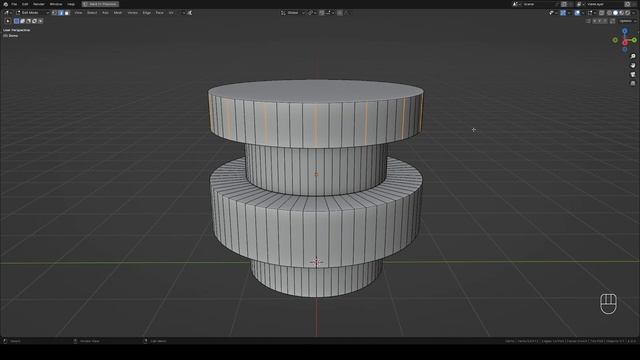Click the Blender logo menu icon
640x360 pixels.
[5, 4]
